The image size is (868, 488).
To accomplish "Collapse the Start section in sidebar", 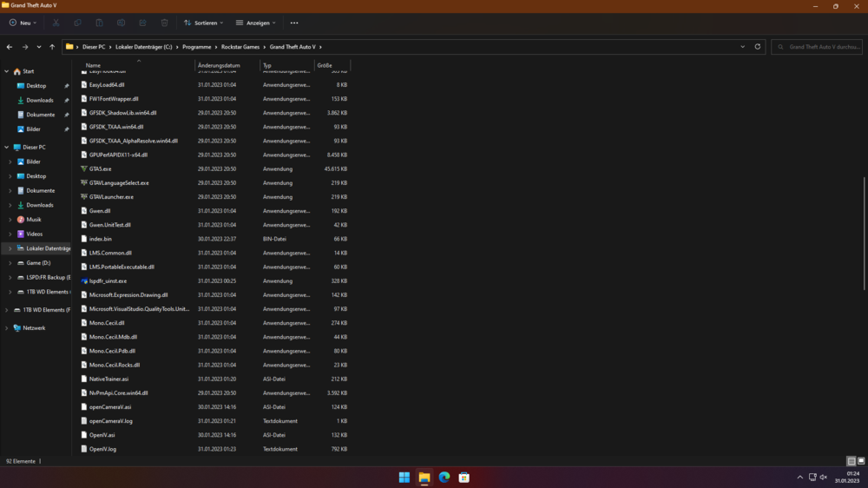I will [x=7, y=71].
